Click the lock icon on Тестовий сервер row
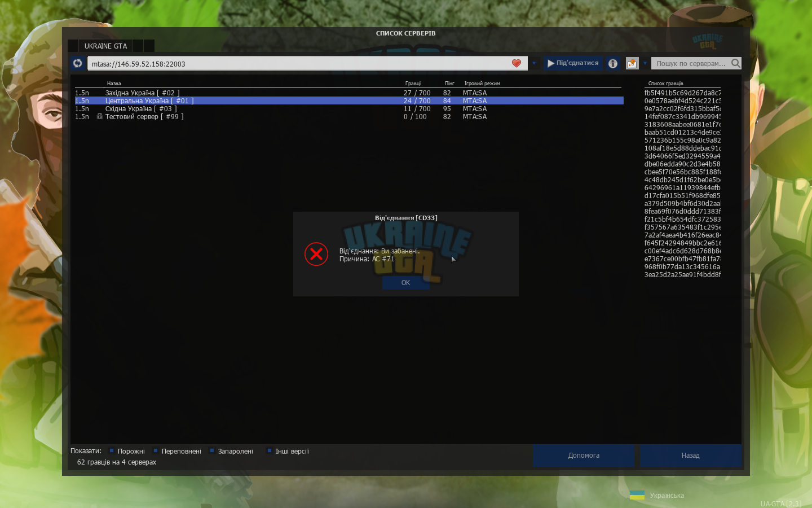 [x=99, y=116]
